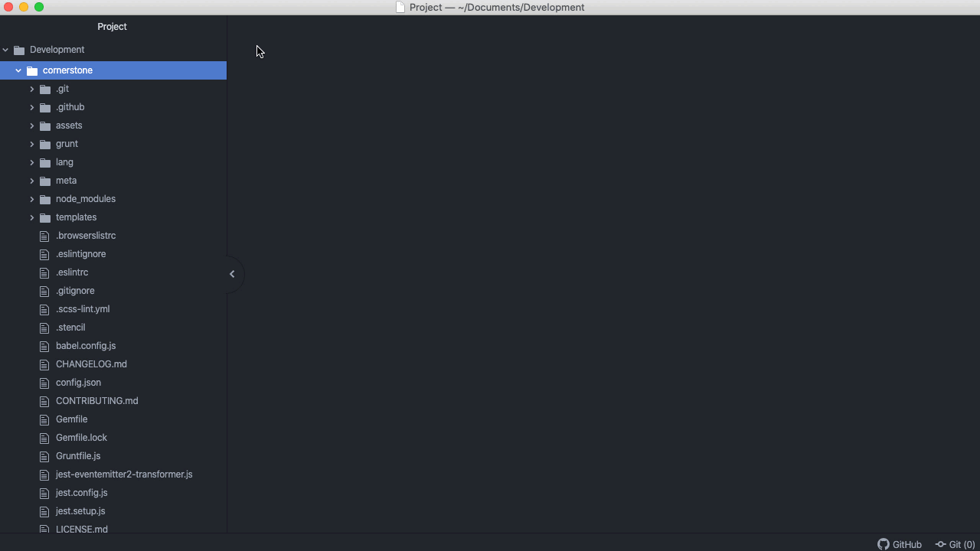Click the file icon next to babel.config.js
The height and width of the screenshot is (551, 980).
click(x=44, y=345)
